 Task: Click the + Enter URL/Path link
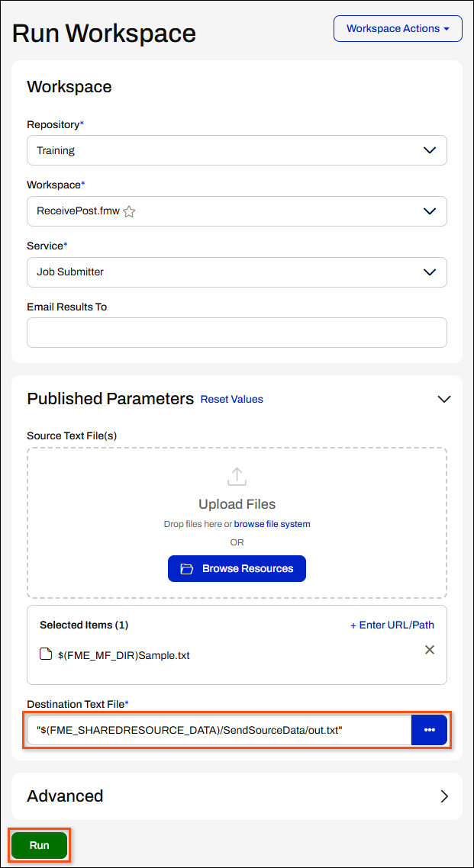392,625
